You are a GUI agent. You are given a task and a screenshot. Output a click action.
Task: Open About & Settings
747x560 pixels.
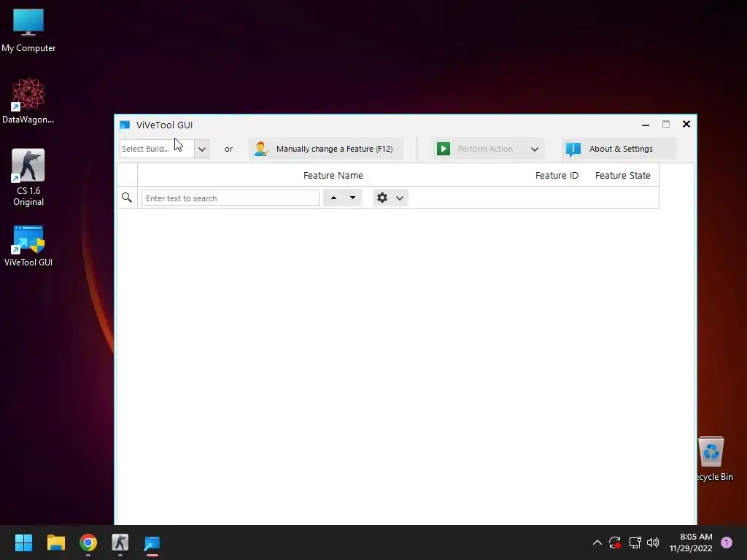pos(619,149)
